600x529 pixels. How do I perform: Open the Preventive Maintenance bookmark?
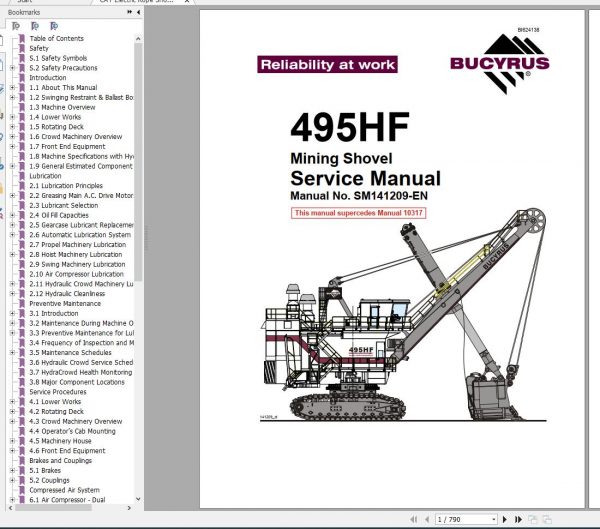pos(65,304)
